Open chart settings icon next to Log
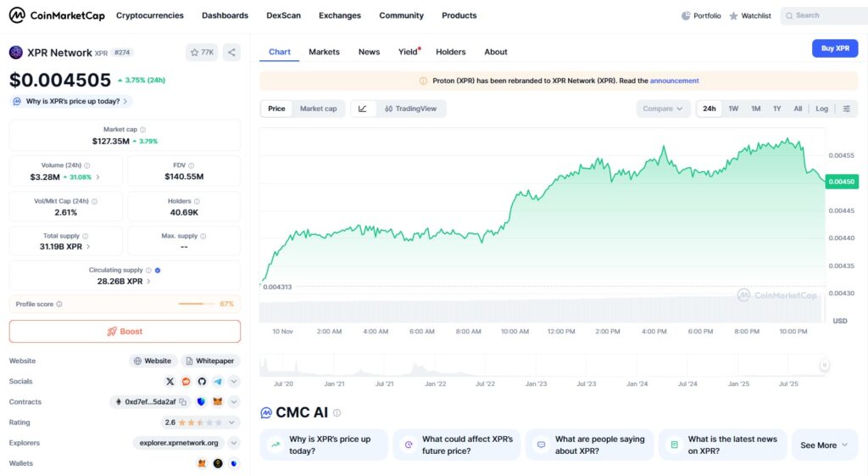Screen dimensions: 868x476 846,109
